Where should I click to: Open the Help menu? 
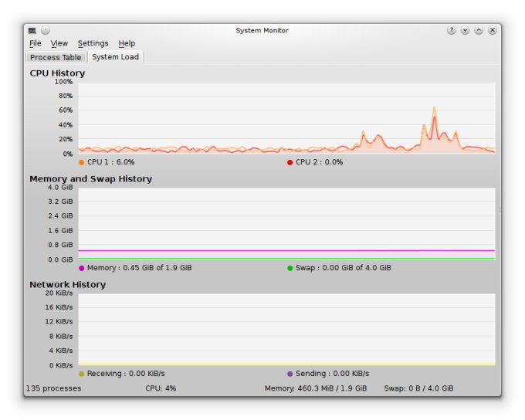pyautogui.click(x=127, y=43)
